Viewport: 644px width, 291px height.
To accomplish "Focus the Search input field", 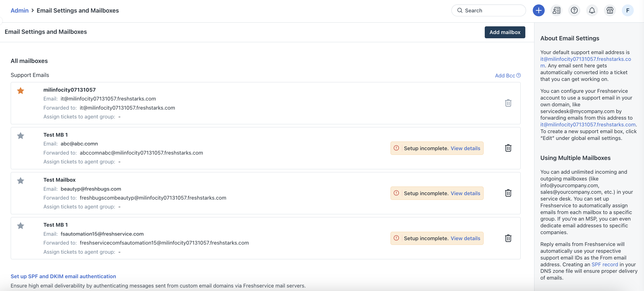I will pyautogui.click(x=492, y=10).
